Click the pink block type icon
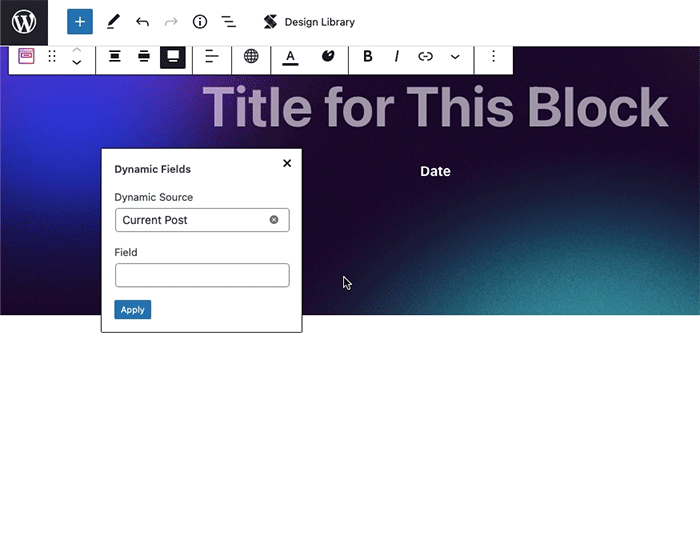The image size is (700, 540). click(x=26, y=56)
